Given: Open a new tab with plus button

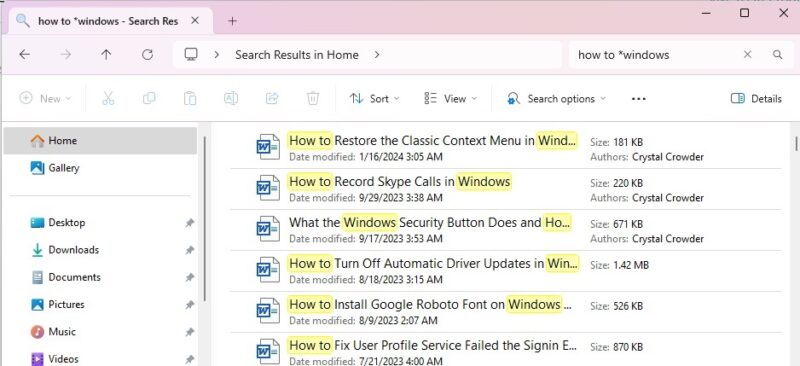Looking at the screenshot, I should [232, 21].
